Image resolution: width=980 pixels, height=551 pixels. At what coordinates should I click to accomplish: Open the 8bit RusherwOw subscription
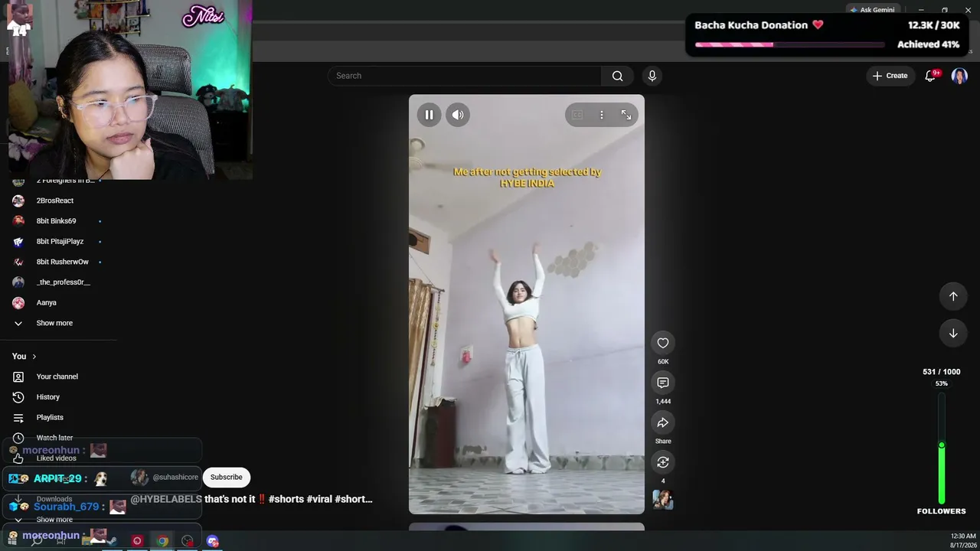[62, 262]
